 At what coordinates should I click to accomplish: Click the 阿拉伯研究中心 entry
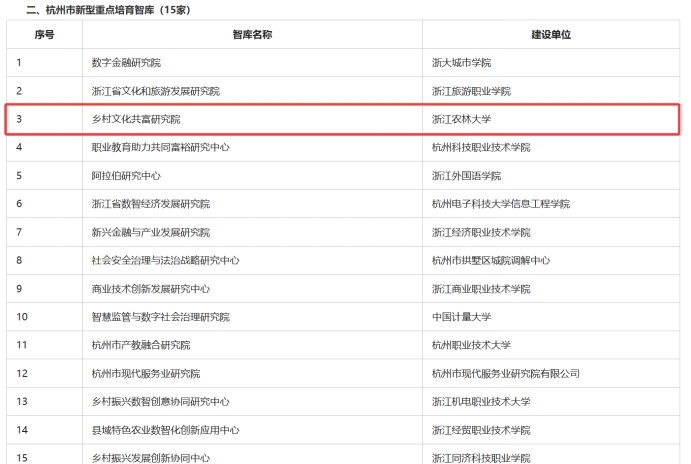(x=126, y=175)
